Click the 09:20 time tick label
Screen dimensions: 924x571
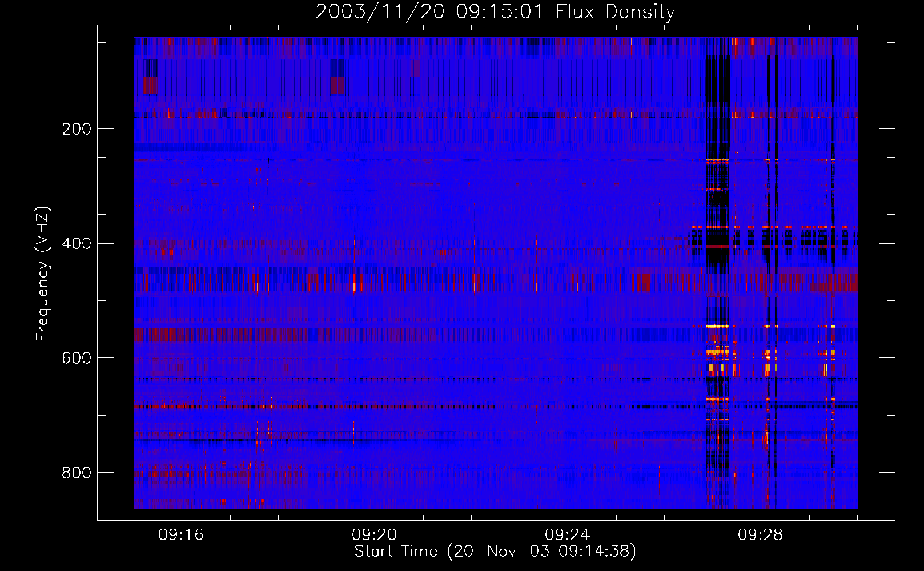click(374, 535)
